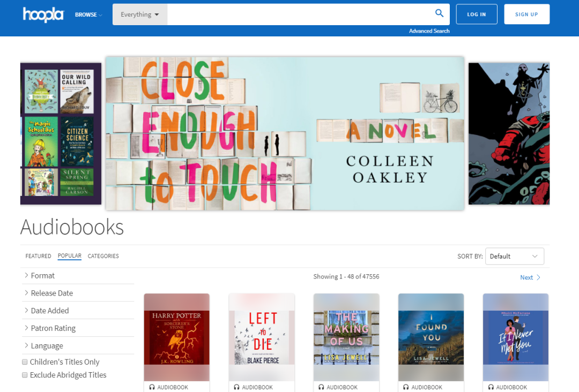Select the nature books collection banner

tap(61, 133)
